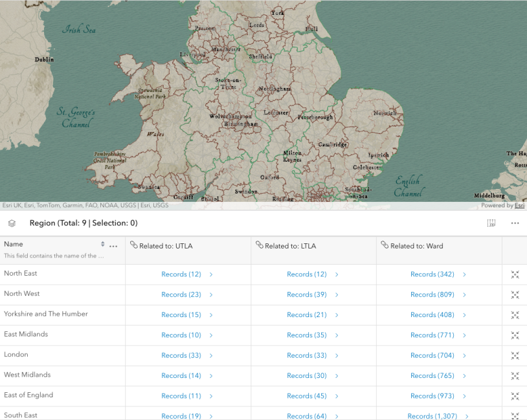Open the Name column options menu
The height and width of the screenshot is (420, 527).
(x=113, y=246)
